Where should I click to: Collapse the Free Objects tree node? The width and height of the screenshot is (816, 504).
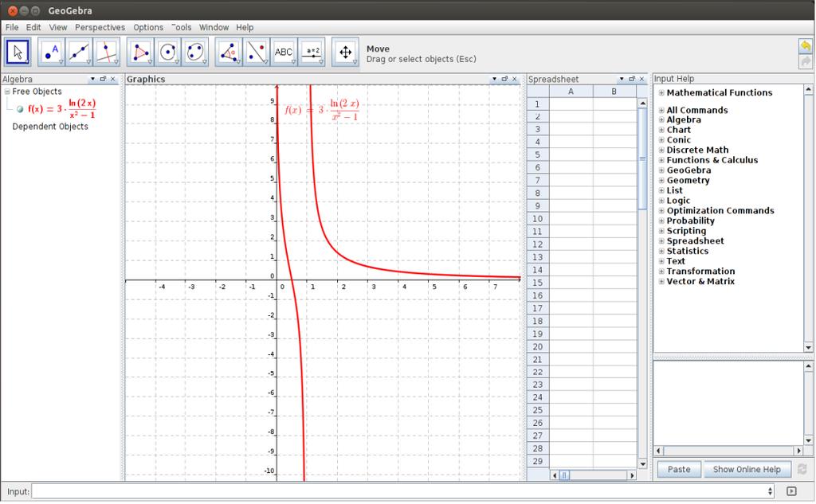[7, 92]
